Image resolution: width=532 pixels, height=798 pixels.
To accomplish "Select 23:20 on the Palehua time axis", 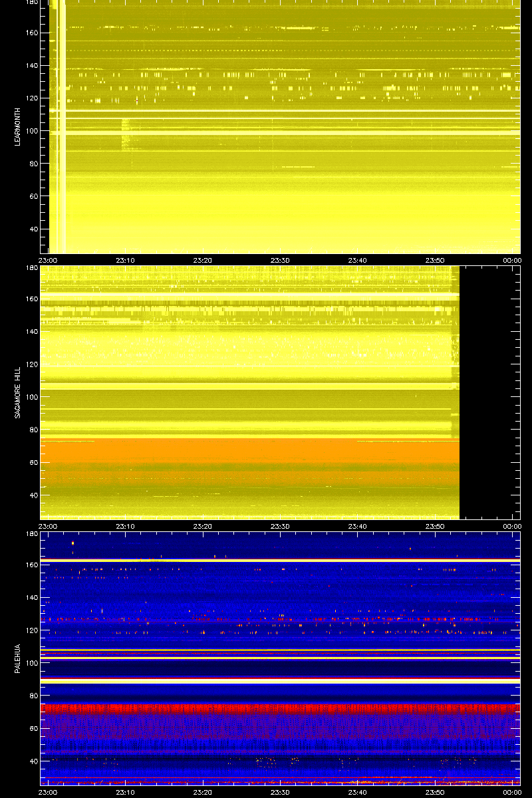I will tap(203, 792).
